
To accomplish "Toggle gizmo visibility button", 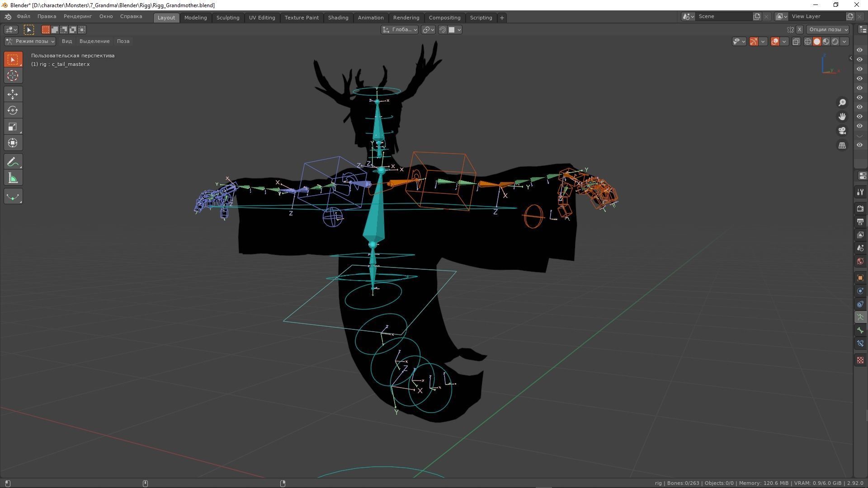I will 754,42.
